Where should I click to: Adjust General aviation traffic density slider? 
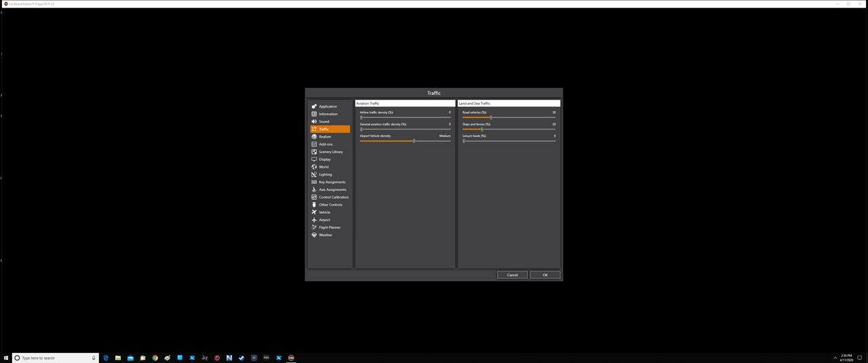tap(405, 129)
